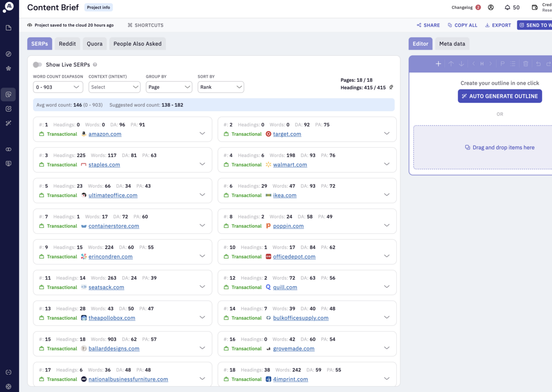The width and height of the screenshot is (552, 392).
Task: Click the Export button
Action: (498, 25)
